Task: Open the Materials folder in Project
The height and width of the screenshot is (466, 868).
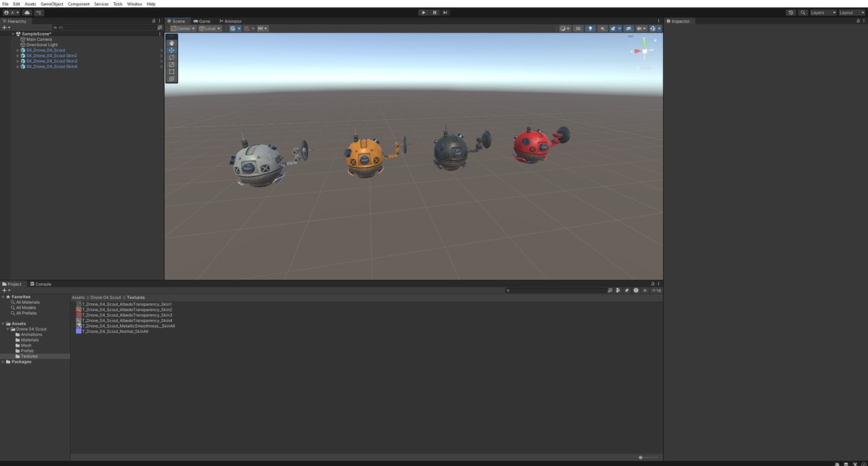Action: (x=30, y=340)
